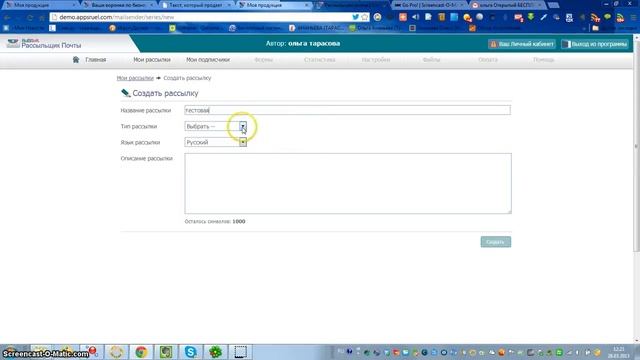
Task: Follow the Мои рассылки breadcrumb link
Action: 135,78
